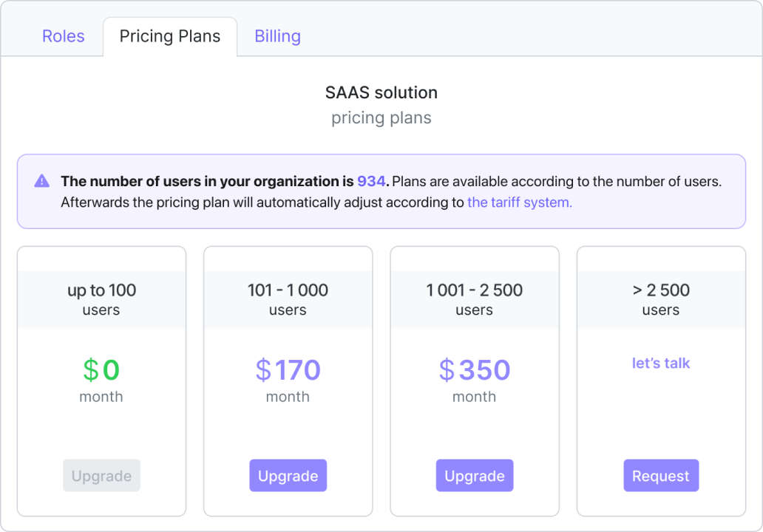Upgrade to the $170 monthly plan
Screen dimensions: 763x532
click(x=288, y=476)
